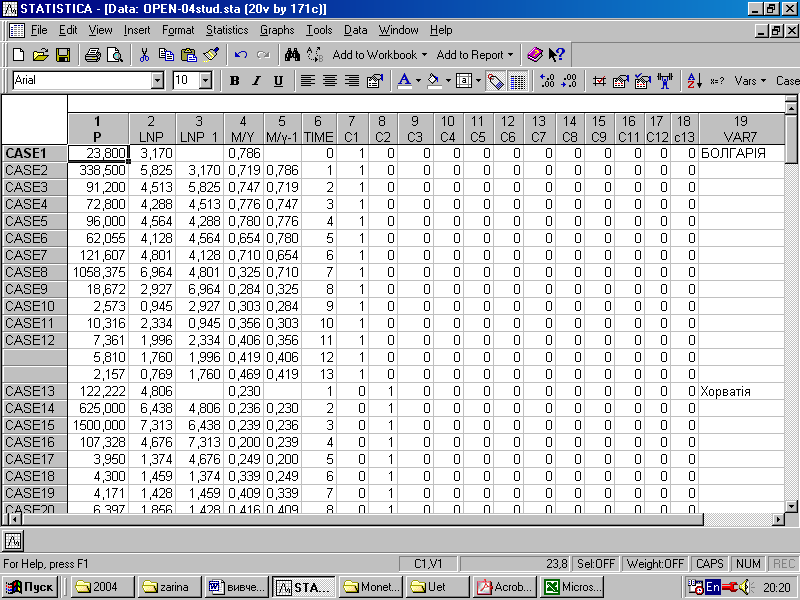Screen dimensions: 800x600
Task: Select CASE8 row header
Action: point(35,272)
